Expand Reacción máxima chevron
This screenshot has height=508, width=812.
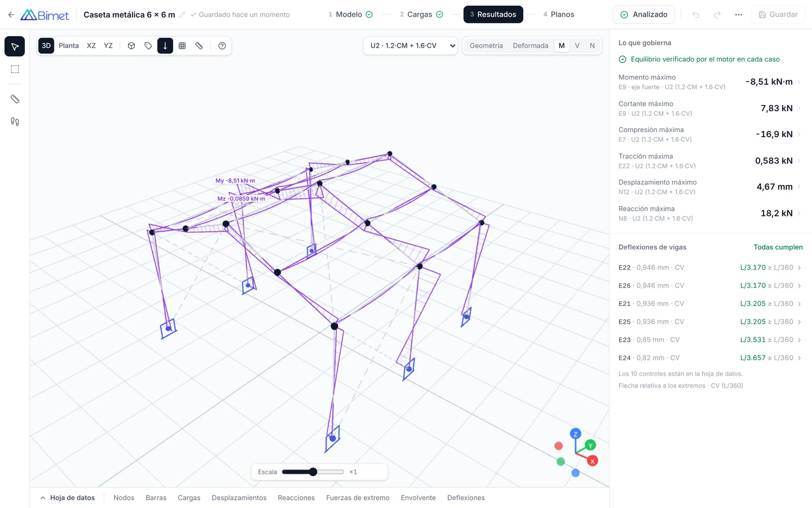[799, 213]
